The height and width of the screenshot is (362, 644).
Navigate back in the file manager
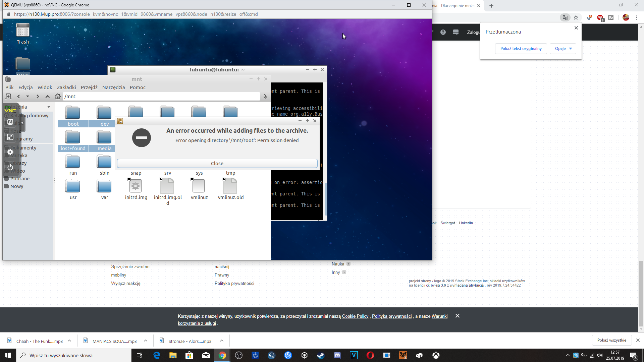(x=18, y=97)
